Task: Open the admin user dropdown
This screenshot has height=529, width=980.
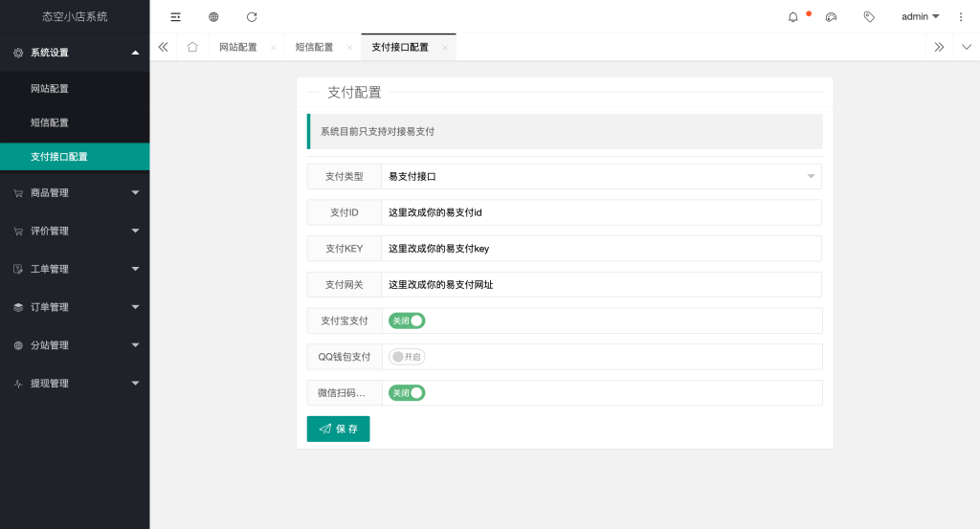Action: click(920, 17)
